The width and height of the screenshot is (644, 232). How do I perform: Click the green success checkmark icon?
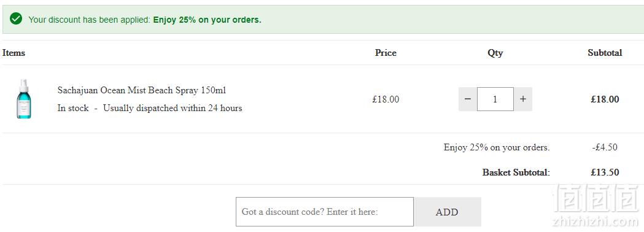(x=16, y=19)
